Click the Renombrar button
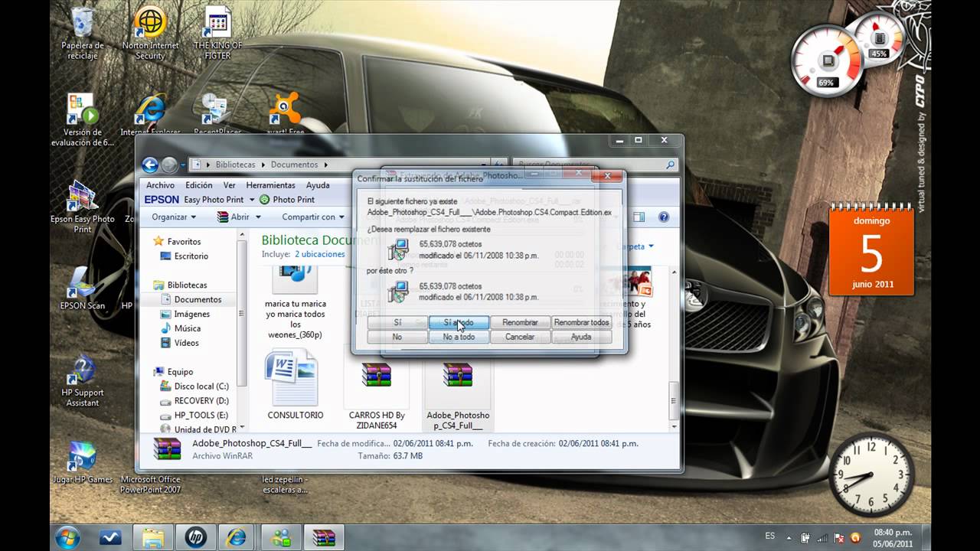The width and height of the screenshot is (980, 551). click(520, 322)
